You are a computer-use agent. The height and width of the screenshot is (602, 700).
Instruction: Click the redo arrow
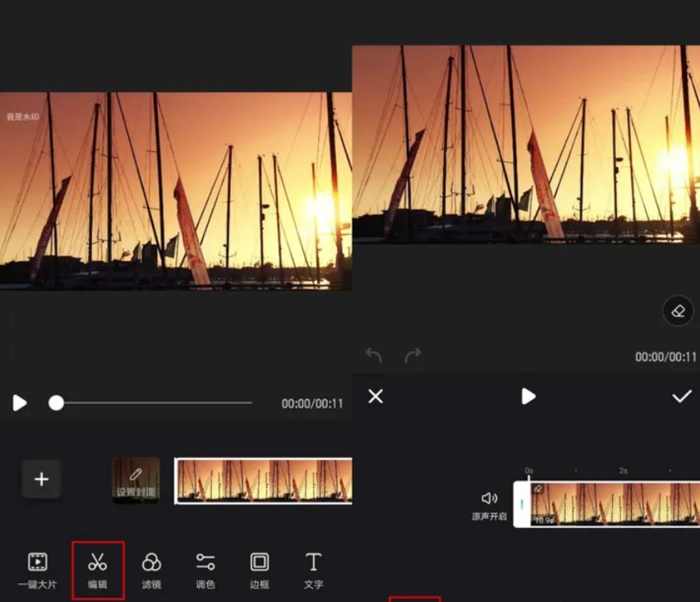click(412, 356)
